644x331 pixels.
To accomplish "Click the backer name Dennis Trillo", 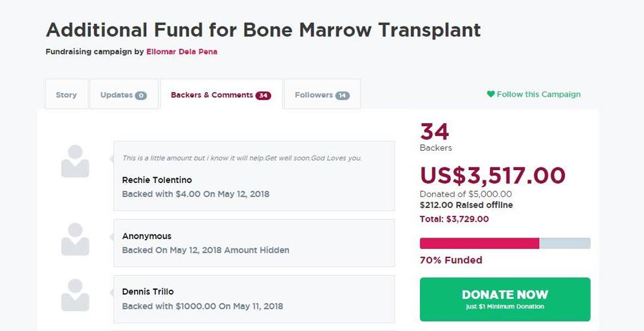I will [x=148, y=292].
